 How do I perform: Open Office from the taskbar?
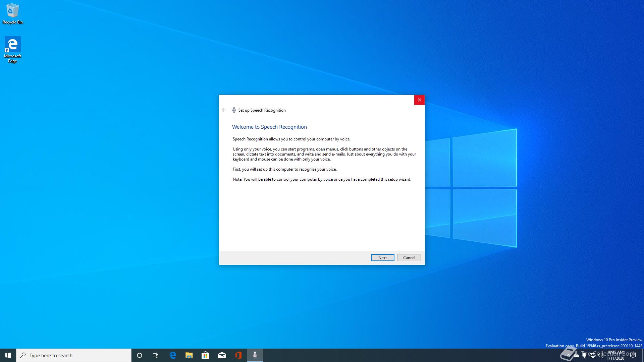[x=238, y=355]
